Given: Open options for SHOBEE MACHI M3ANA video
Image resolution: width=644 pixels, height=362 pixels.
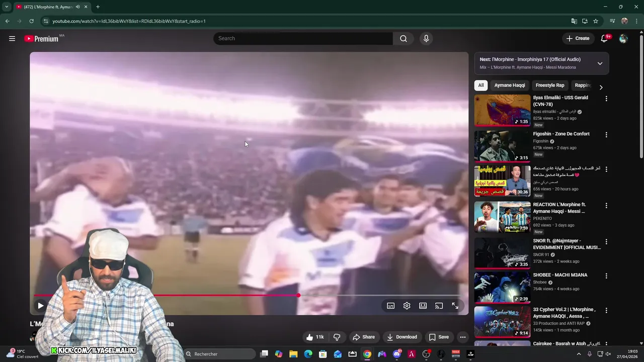Looking at the screenshot, I should coord(606,276).
